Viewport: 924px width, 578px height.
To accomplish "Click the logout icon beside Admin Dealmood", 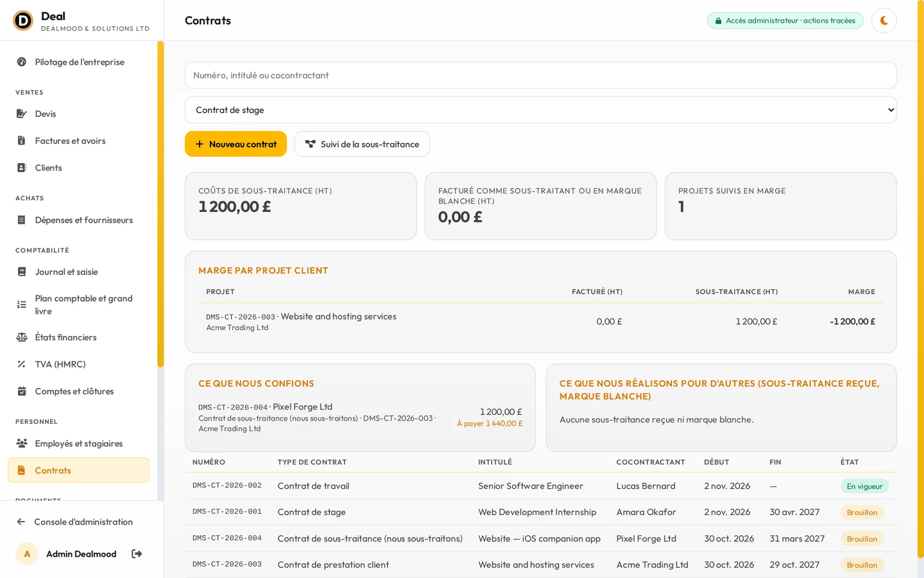I will (137, 554).
